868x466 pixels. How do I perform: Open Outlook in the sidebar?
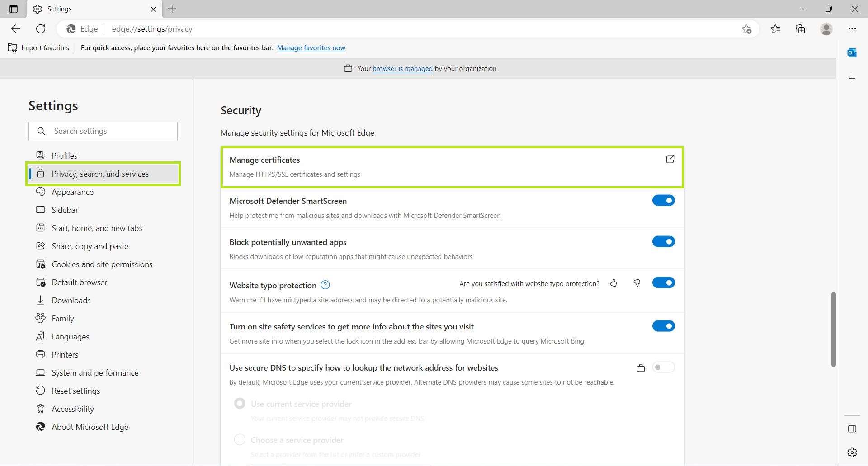[x=852, y=53]
